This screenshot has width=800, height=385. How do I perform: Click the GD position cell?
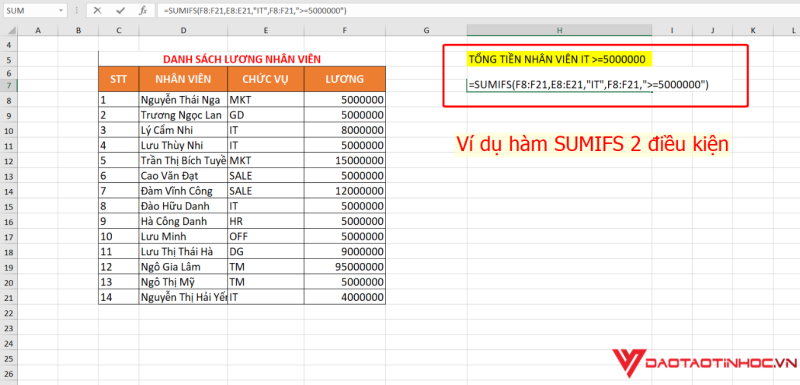pos(266,115)
